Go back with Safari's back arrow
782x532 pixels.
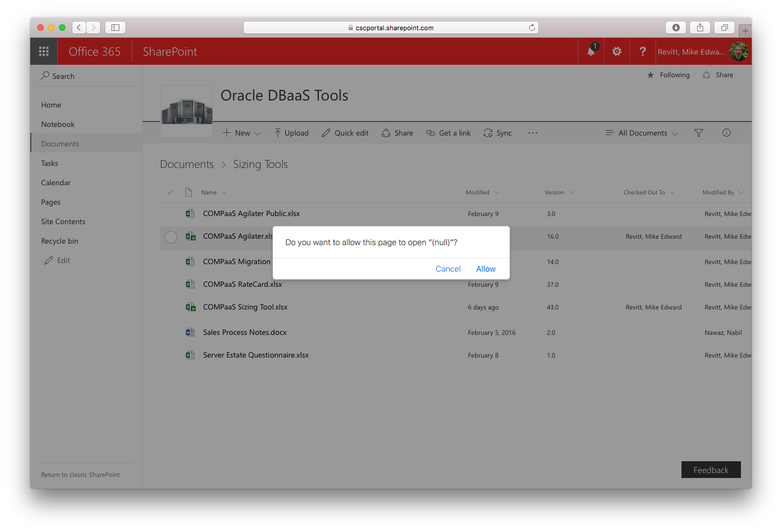coord(79,28)
